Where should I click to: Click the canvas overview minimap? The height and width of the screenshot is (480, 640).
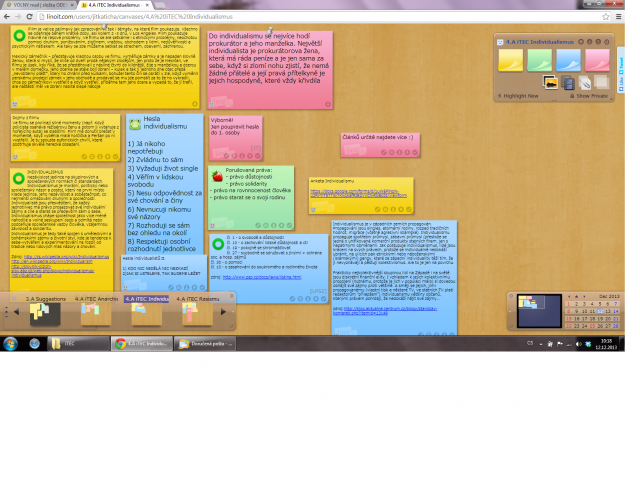(539, 311)
